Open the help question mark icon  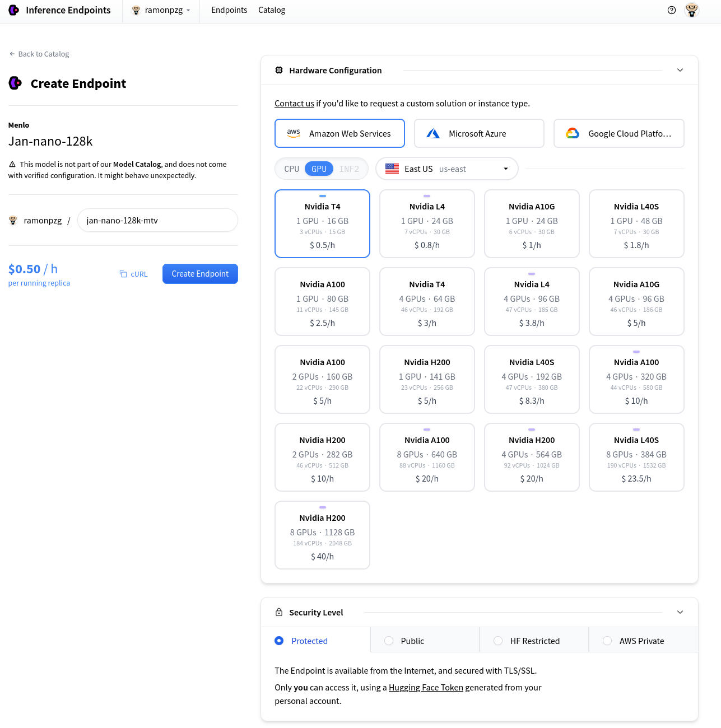[x=672, y=10]
